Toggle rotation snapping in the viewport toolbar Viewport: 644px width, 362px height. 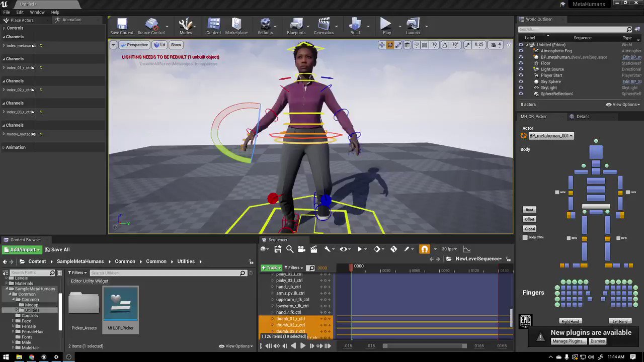(445, 45)
